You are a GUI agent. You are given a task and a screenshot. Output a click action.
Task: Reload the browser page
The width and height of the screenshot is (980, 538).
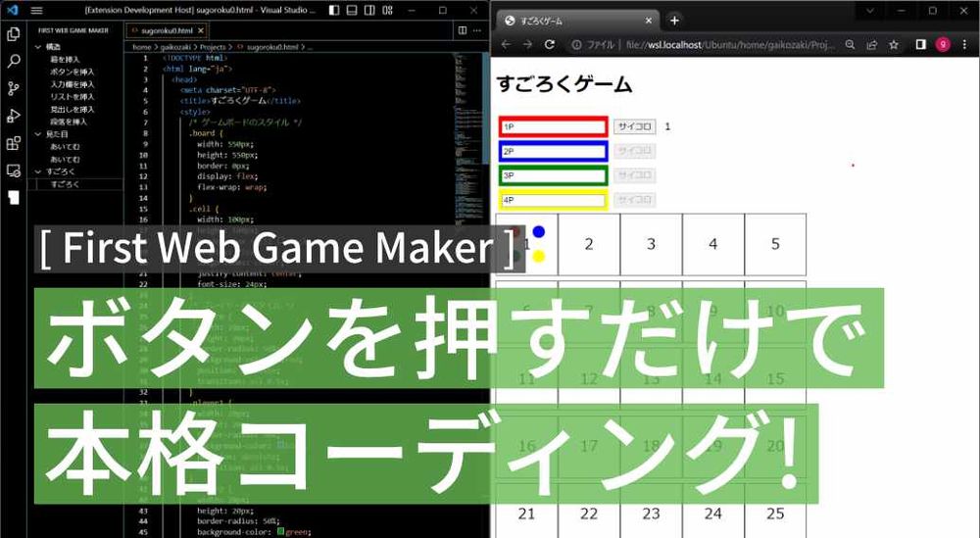point(550,44)
